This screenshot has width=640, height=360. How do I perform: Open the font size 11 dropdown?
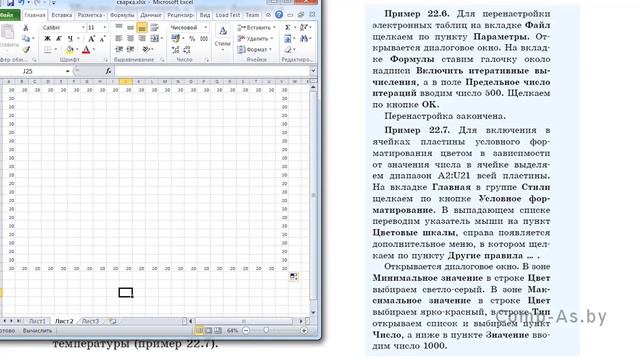coord(104,27)
